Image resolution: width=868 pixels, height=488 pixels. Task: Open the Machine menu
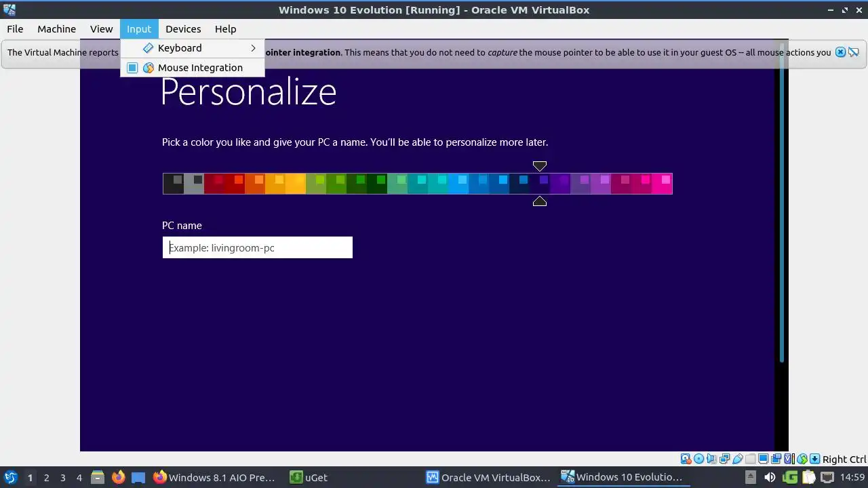[x=56, y=29]
